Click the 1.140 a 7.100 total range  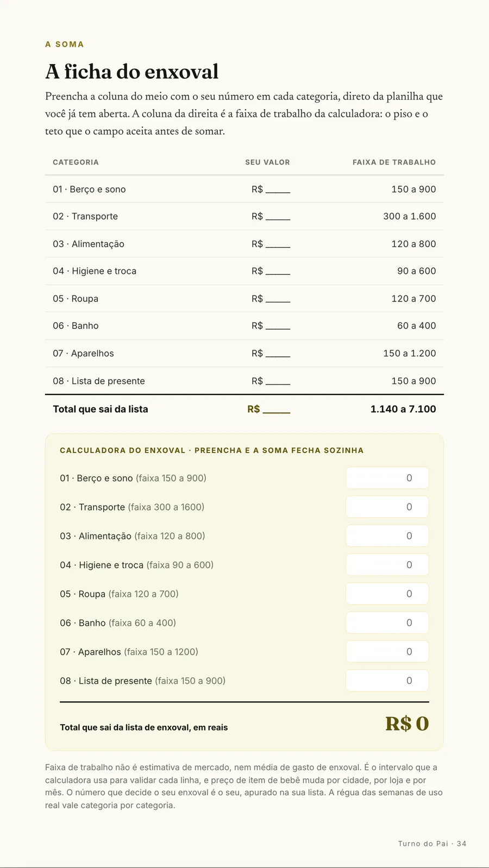pos(403,409)
